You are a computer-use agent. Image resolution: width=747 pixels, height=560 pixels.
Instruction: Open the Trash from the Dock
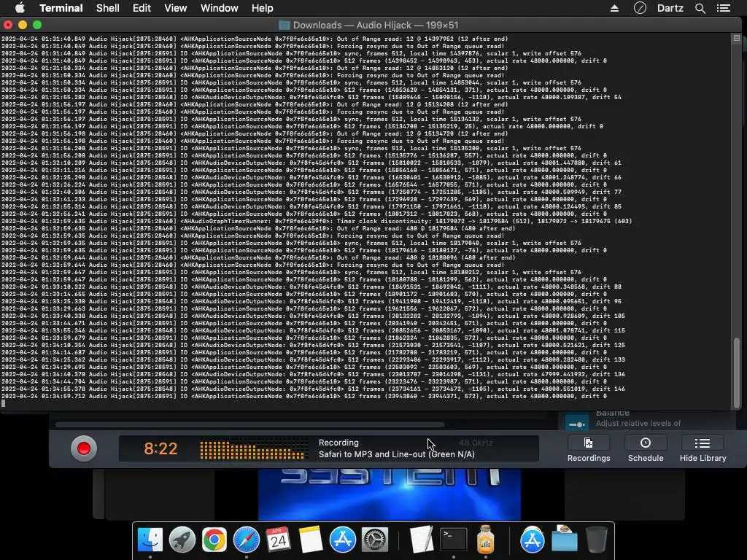pyautogui.click(x=597, y=540)
